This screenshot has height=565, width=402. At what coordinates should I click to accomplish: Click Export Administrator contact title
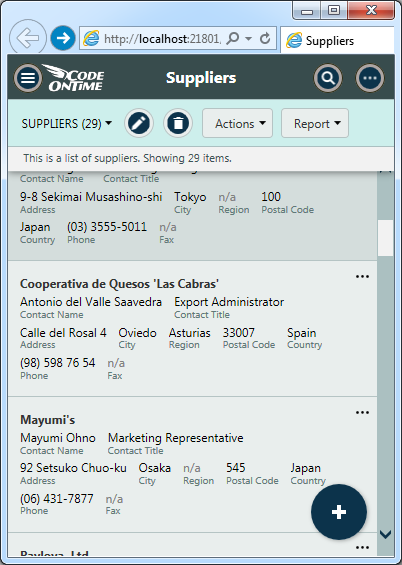[229, 302]
